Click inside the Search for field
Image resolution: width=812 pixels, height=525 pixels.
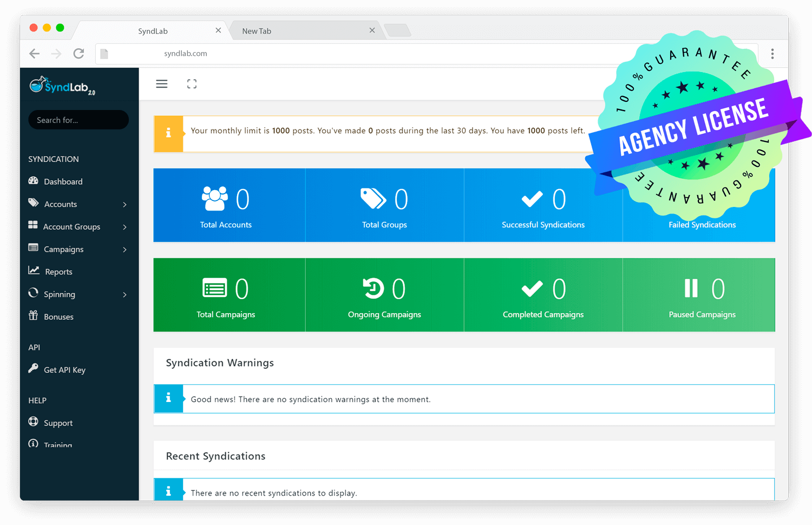click(x=78, y=120)
